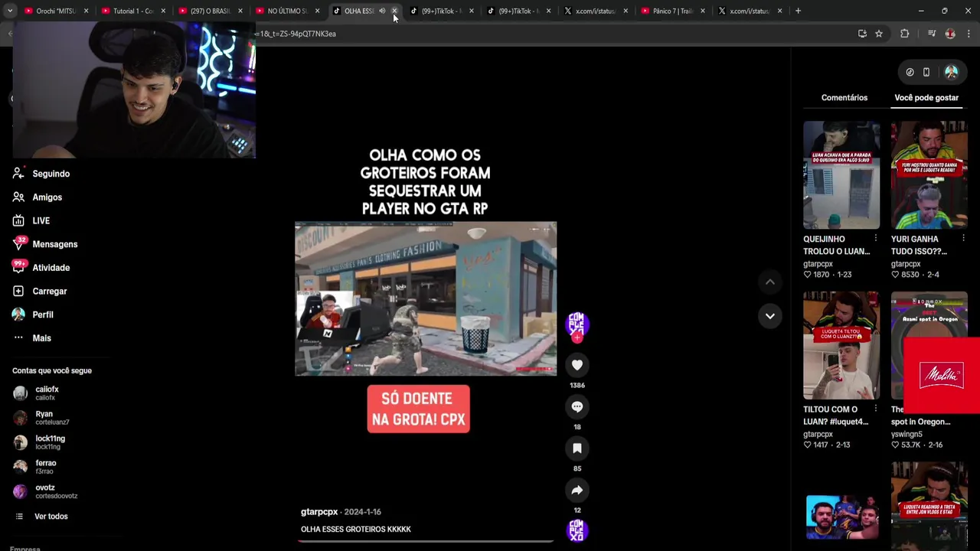This screenshot has height=551, width=980.
Task: Open TILTOU COM O LUAN thumbnail
Action: tap(841, 345)
